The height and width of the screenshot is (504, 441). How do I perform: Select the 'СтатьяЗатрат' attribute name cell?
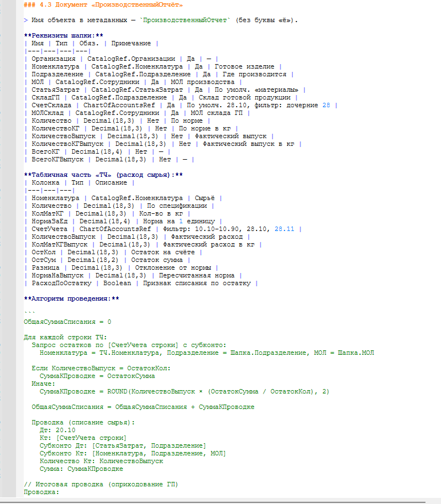55,90
